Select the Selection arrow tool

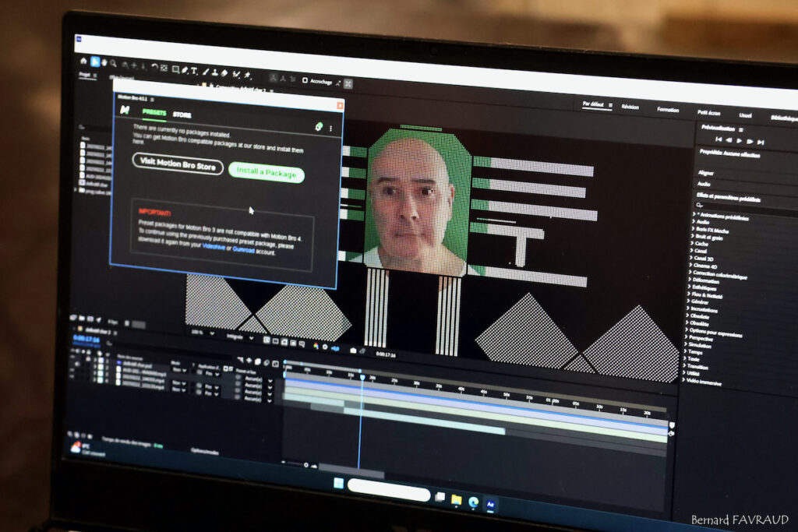[x=94, y=62]
